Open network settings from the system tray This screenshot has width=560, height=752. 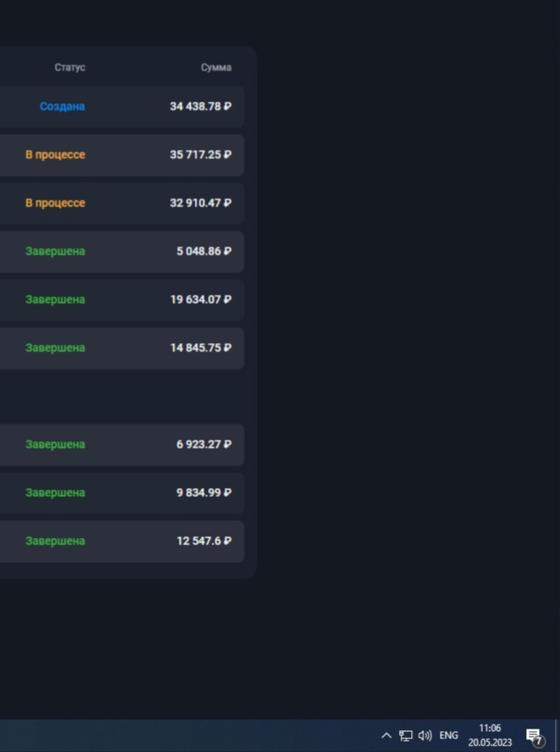[404, 735]
